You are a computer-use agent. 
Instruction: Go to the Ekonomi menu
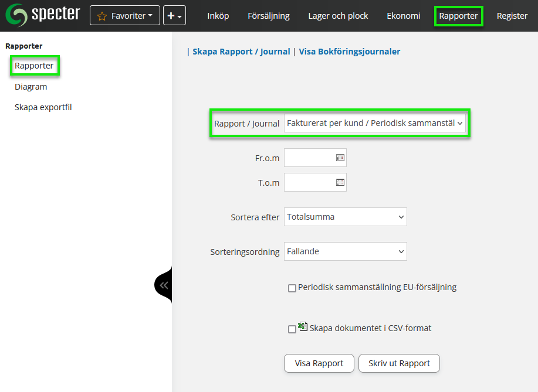(x=403, y=16)
